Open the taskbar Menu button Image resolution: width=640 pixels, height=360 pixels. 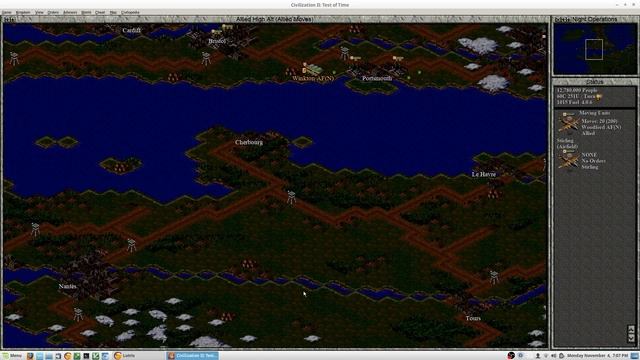tap(12, 356)
